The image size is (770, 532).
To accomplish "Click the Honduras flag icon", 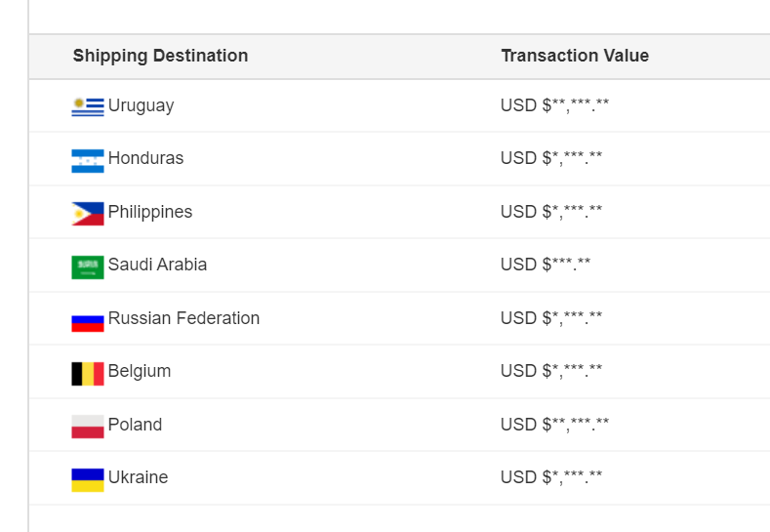I will [x=88, y=161].
